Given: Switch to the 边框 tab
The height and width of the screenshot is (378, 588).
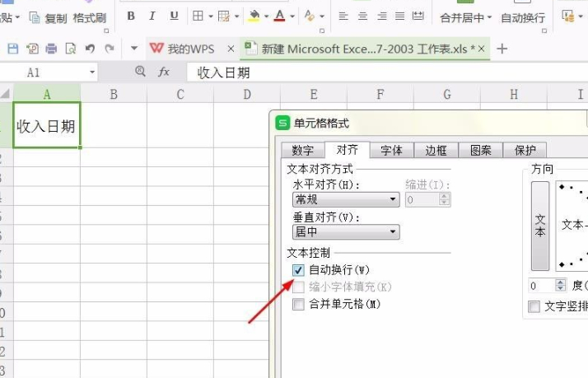Looking at the screenshot, I should [436, 151].
